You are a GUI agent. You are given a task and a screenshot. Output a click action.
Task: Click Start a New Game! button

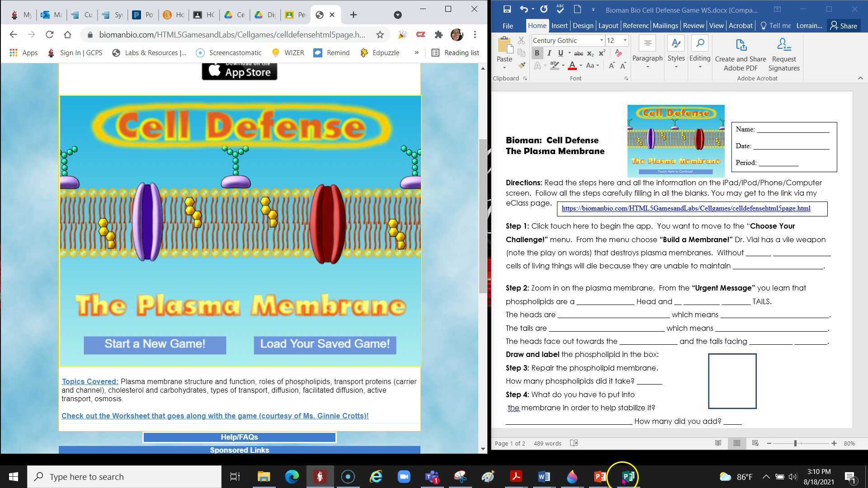(155, 344)
